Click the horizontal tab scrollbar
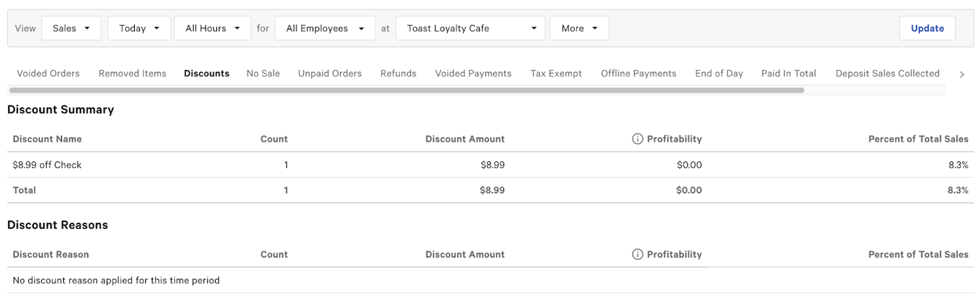 point(406,90)
